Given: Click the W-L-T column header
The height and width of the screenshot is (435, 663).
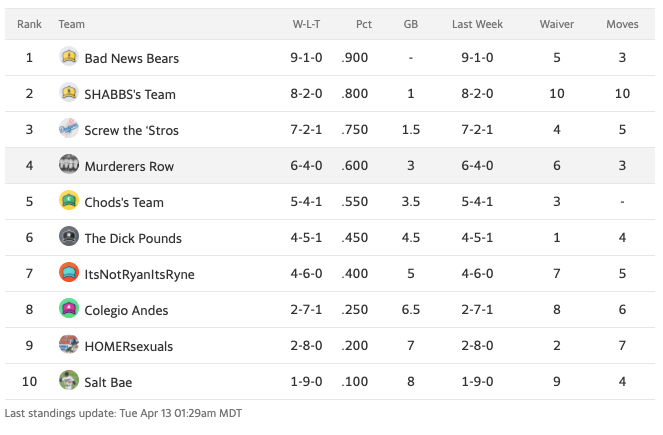Looking at the screenshot, I should [x=306, y=23].
